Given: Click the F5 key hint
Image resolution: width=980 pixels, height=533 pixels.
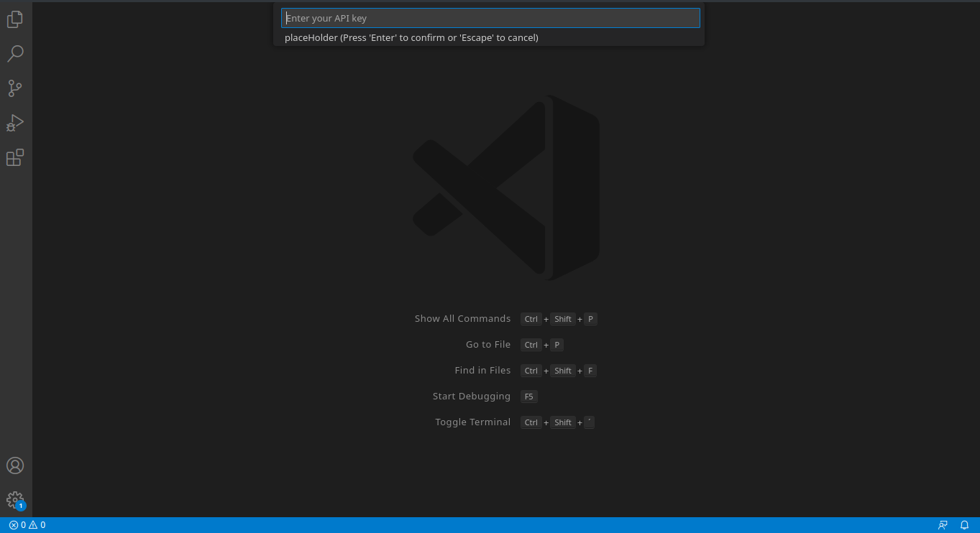Looking at the screenshot, I should (529, 397).
